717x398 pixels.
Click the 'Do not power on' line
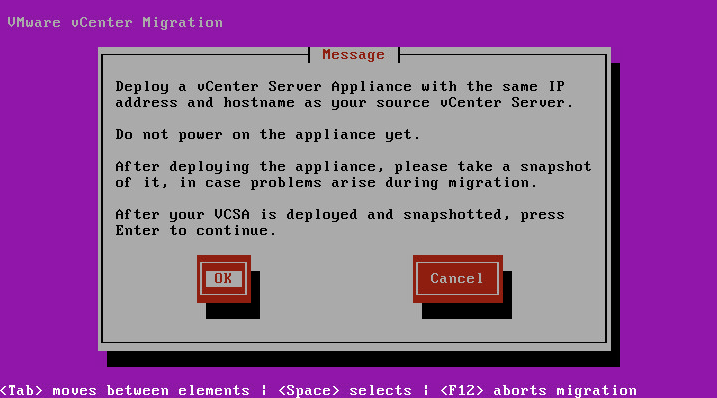point(268,134)
